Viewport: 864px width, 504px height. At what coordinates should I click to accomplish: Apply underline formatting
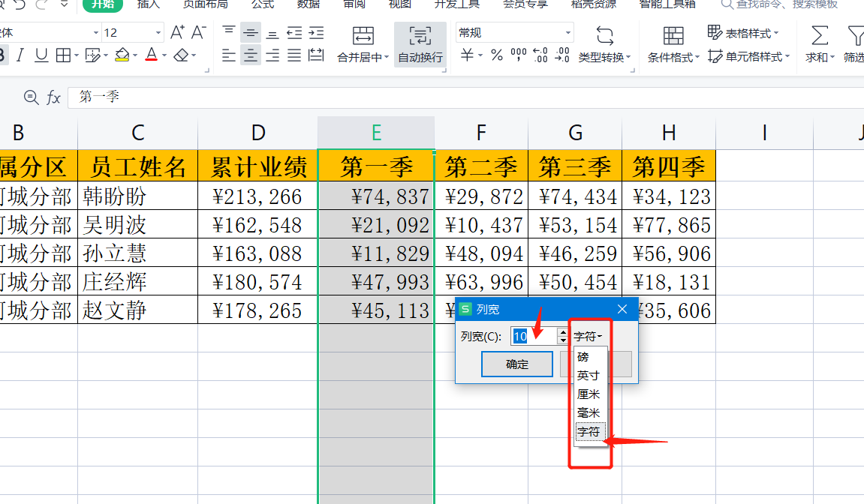click(41, 55)
